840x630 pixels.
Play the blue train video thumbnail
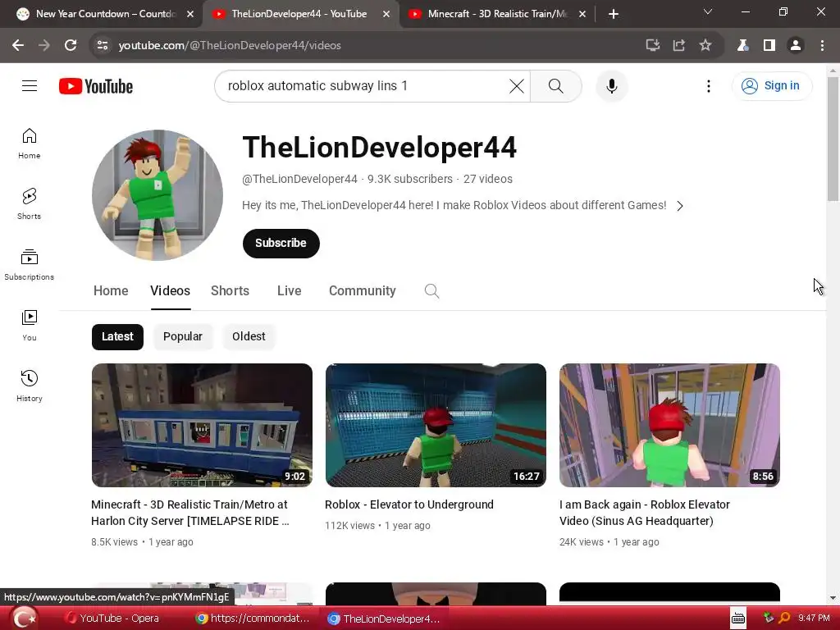click(202, 426)
